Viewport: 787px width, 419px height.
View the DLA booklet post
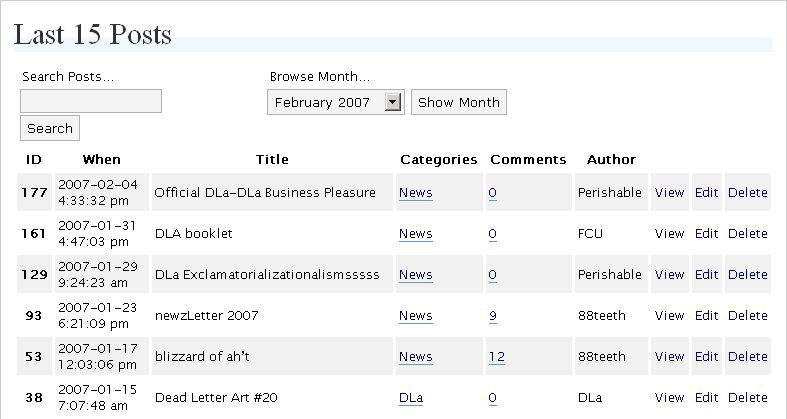669,234
